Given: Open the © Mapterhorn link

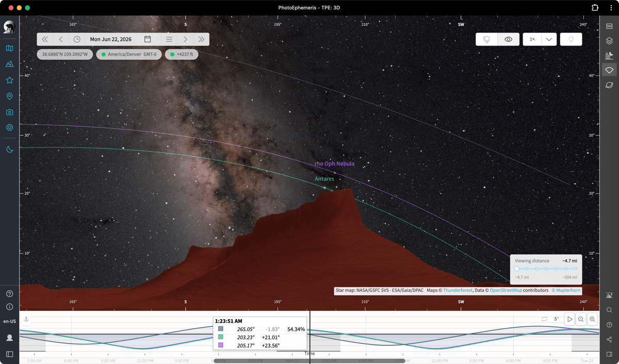Looking at the screenshot, I should 566,290.
